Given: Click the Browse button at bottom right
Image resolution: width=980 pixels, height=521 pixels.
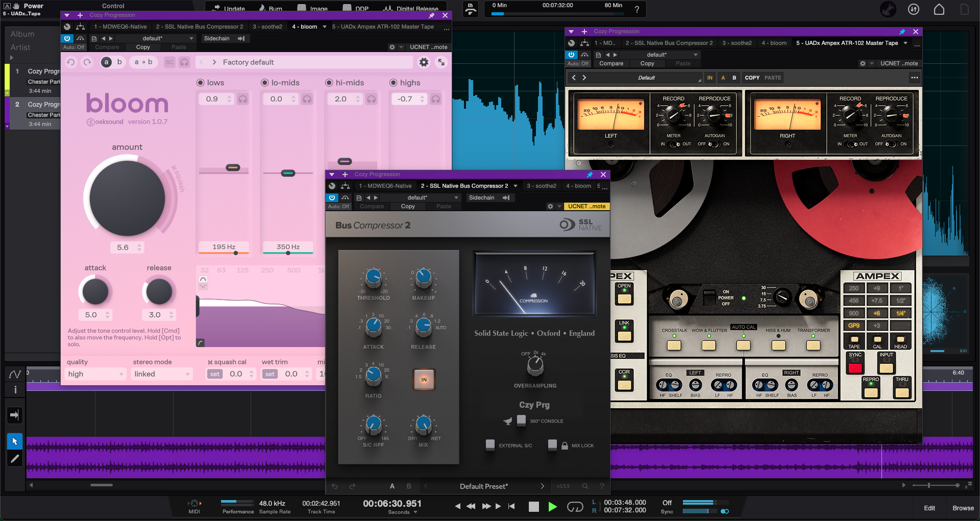Looking at the screenshot, I should pos(963,508).
